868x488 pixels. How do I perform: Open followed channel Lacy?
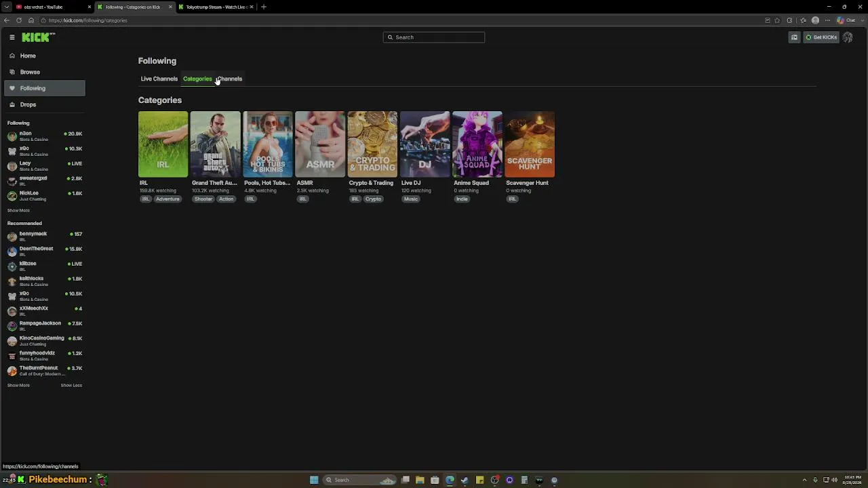coord(45,165)
